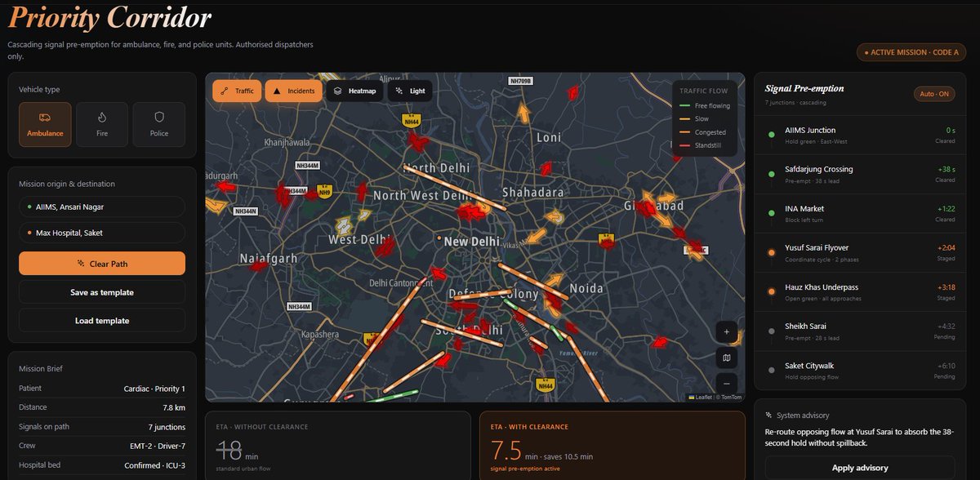This screenshot has width=980, height=480.
Task: Click the ETA with clearance card
Action: (x=612, y=445)
